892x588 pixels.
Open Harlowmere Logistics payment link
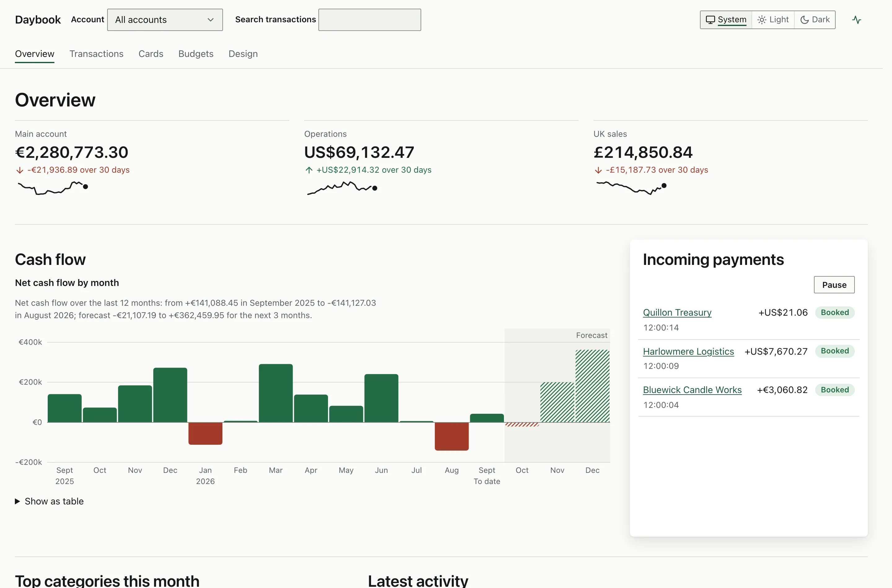click(x=688, y=351)
